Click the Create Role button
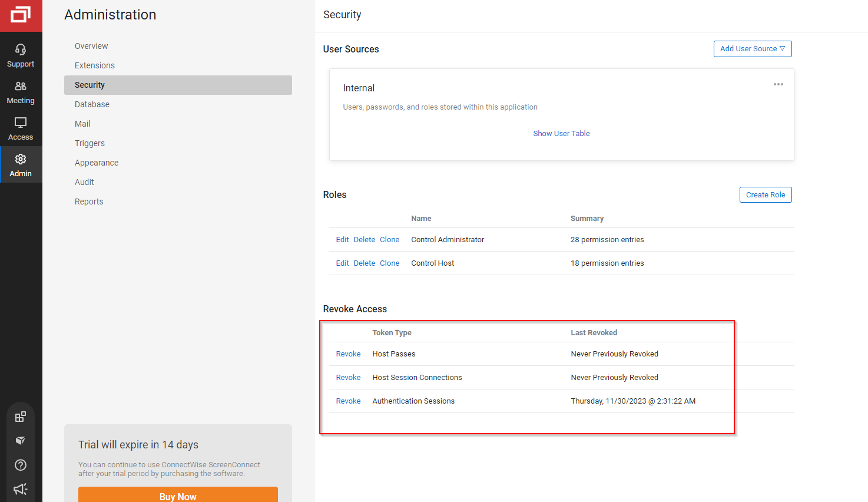Viewport: 868px width, 502px height. [x=765, y=195]
